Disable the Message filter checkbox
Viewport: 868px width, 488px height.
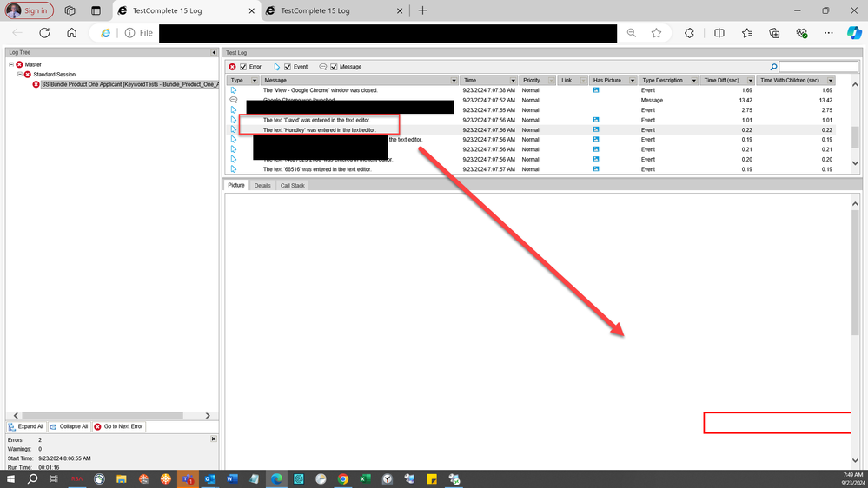(334, 67)
